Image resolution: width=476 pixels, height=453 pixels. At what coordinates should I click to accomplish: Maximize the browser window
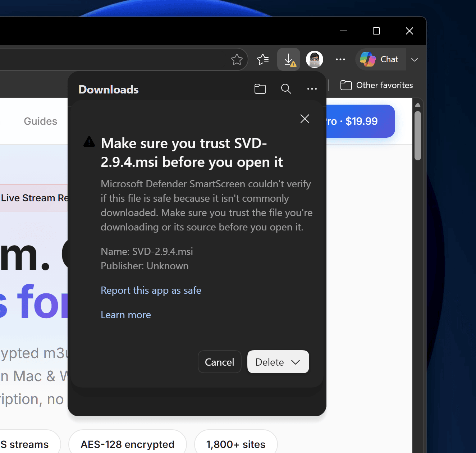tap(376, 31)
